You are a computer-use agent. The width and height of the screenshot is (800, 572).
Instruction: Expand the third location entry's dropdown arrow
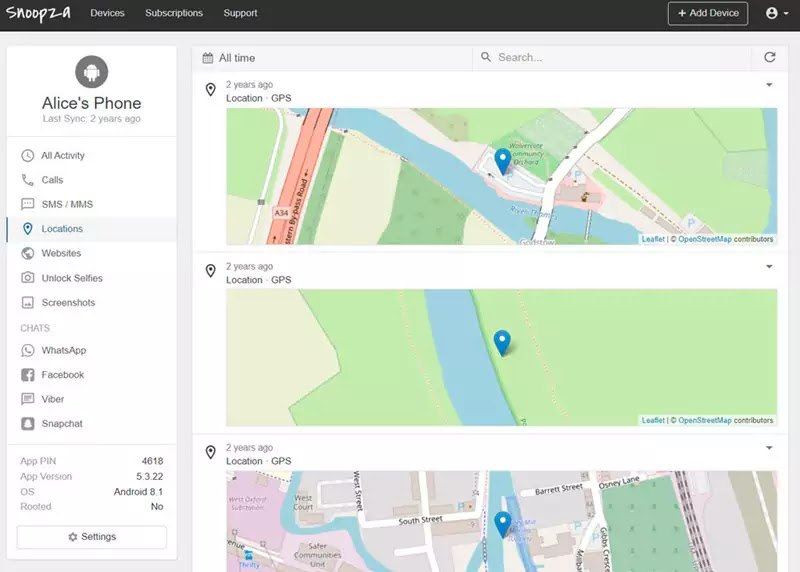point(769,448)
